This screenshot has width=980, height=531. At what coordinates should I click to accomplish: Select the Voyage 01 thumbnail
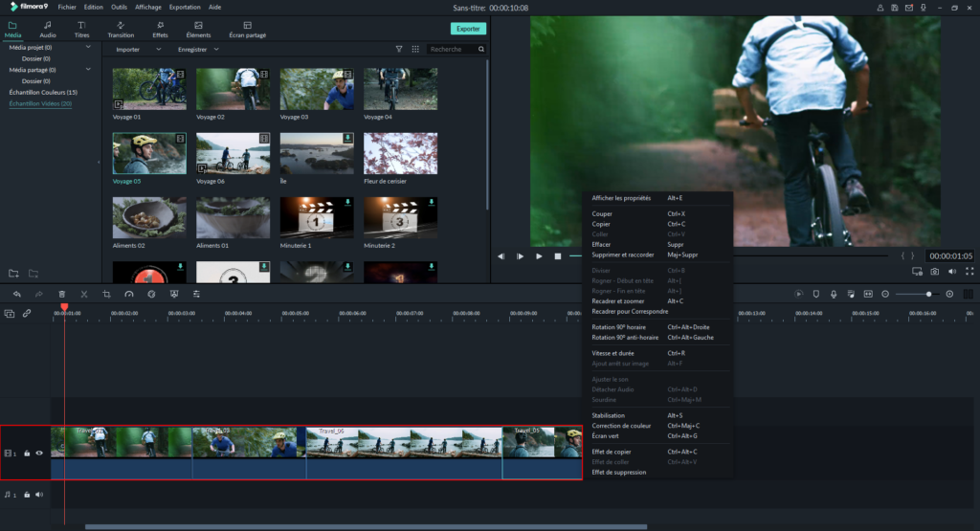[149, 89]
